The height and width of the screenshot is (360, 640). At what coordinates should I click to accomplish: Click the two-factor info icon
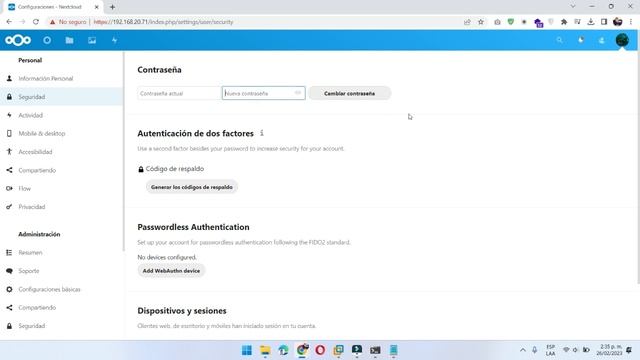tap(262, 133)
